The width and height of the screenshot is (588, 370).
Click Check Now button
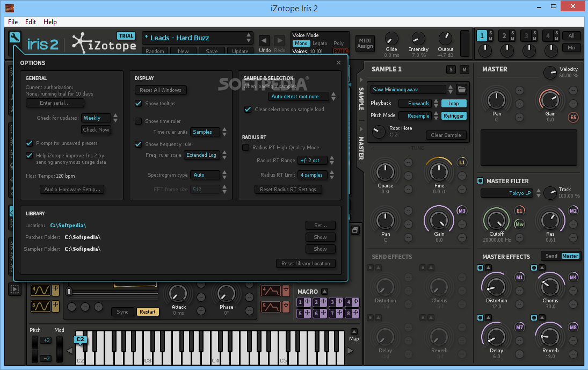point(96,130)
